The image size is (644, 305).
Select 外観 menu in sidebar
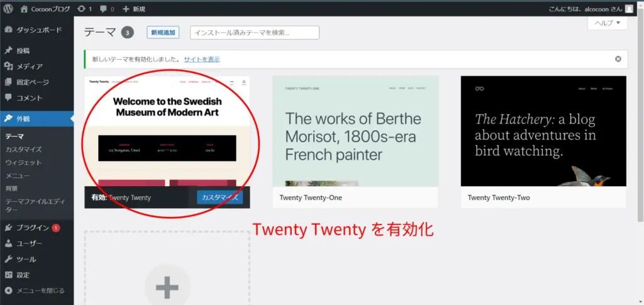pyautogui.click(x=37, y=119)
